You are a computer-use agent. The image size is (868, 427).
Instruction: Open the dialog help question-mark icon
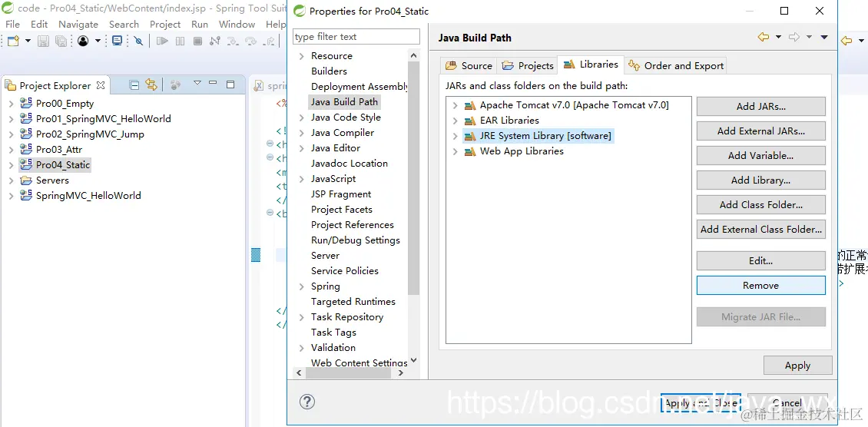tap(306, 402)
